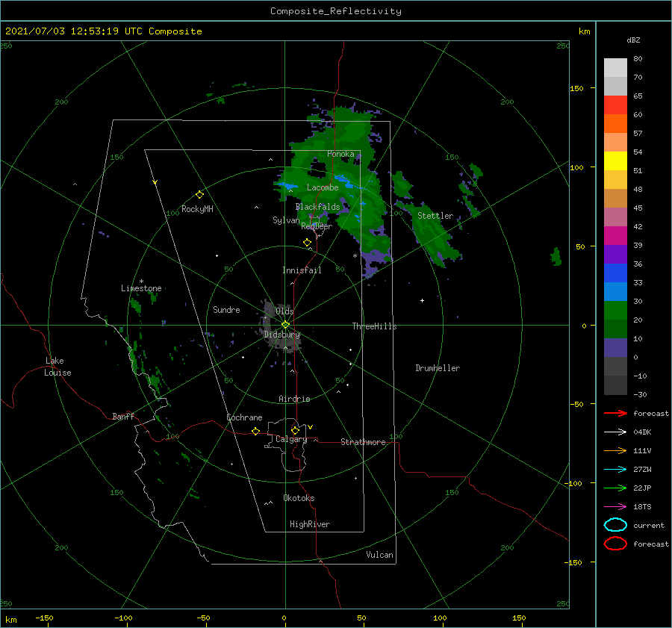Click the green echo east of Stettler
Viewport: 672px width, 628px height.
coord(556,256)
